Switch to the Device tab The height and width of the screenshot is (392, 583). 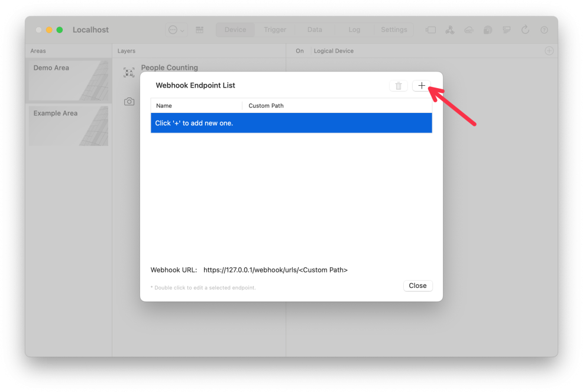[x=235, y=30]
